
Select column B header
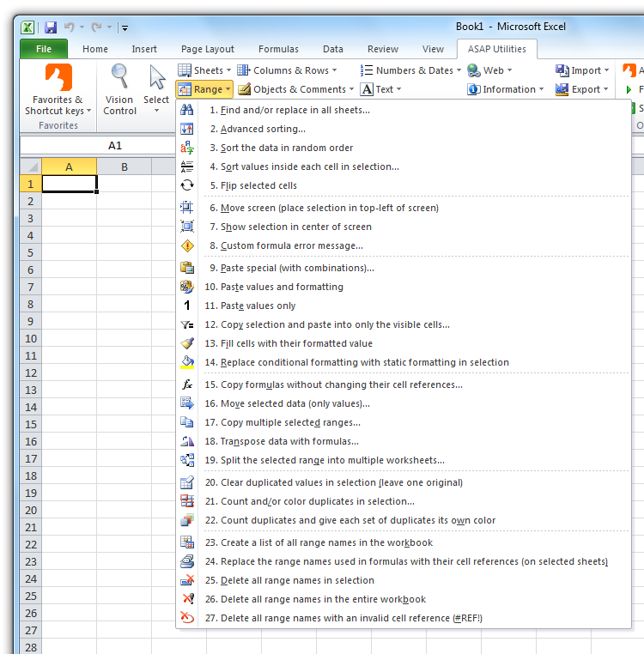pos(124,167)
